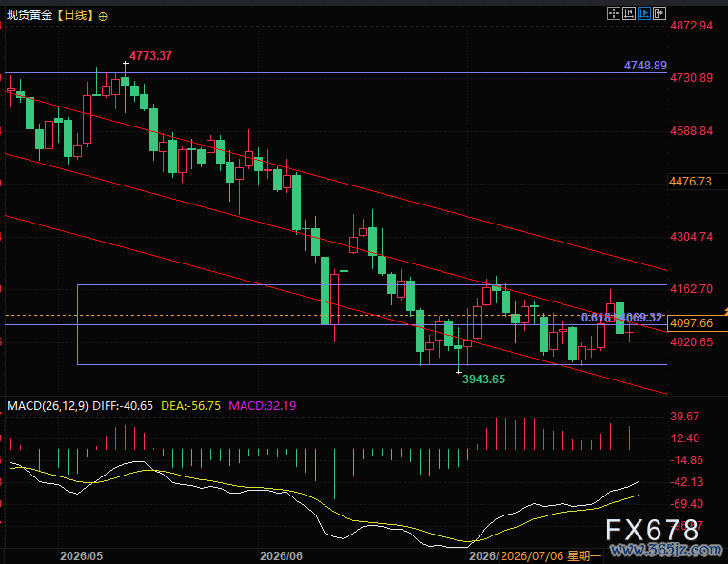Click the axis-compress chart icon
The height and width of the screenshot is (564, 728).
point(629,13)
